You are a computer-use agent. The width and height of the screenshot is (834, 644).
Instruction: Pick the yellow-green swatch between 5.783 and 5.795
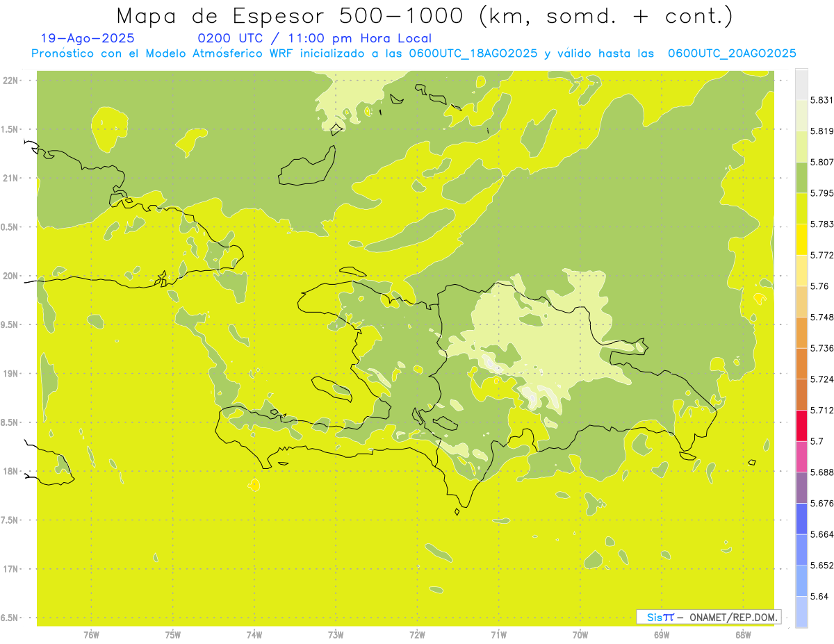[x=801, y=208]
